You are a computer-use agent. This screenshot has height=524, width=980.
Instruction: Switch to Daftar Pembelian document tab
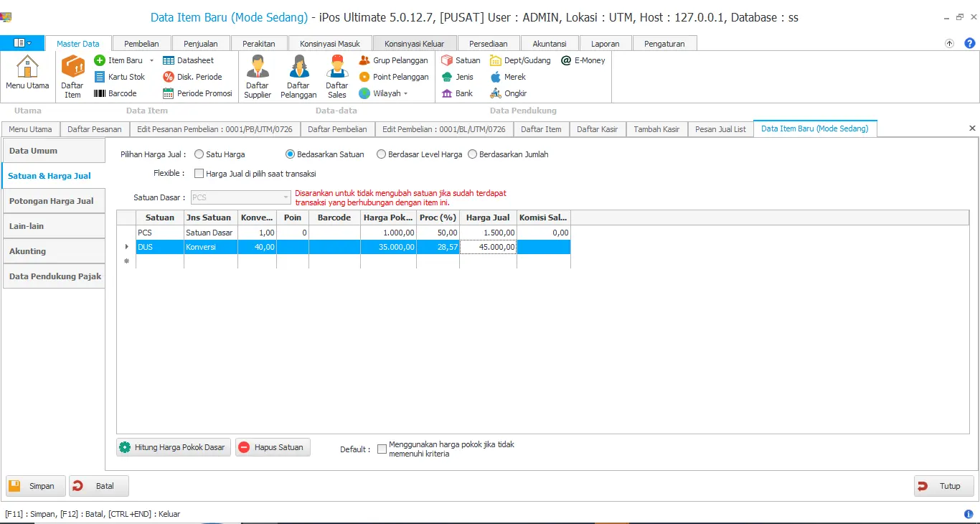337,129
